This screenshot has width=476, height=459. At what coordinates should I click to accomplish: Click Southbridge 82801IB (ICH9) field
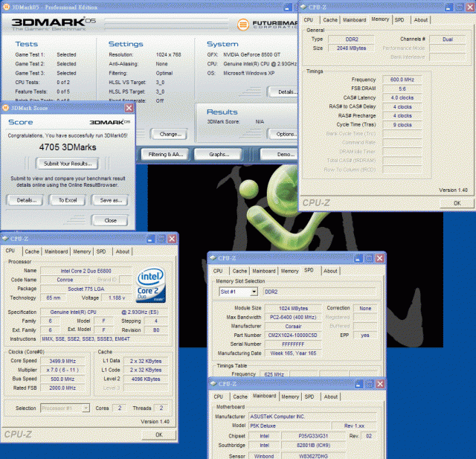tap(313, 445)
